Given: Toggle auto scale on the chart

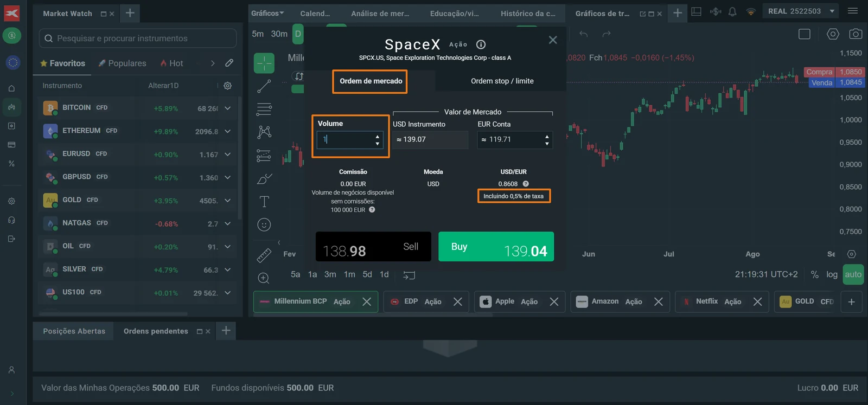Looking at the screenshot, I should click(853, 275).
